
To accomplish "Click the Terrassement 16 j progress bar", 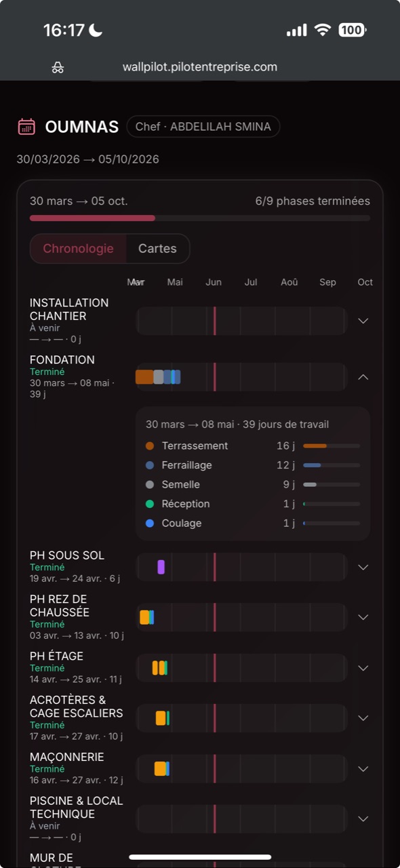I will coord(332,446).
